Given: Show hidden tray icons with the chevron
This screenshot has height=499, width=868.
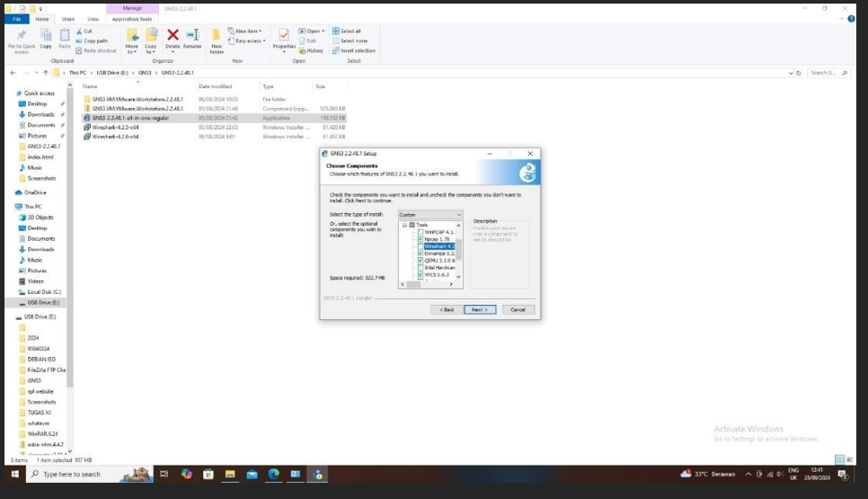Looking at the screenshot, I should click(x=748, y=474).
